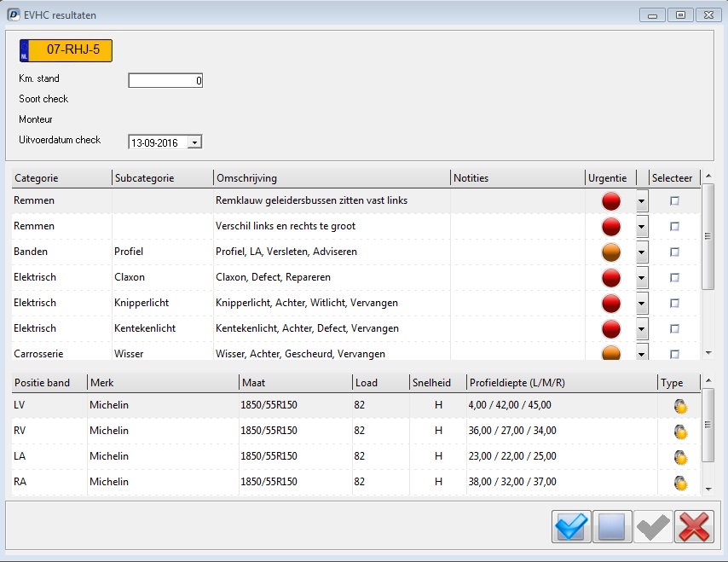Image resolution: width=728 pixels, height=562 pixels.
Task: Open urgency dropdown for Profiel, LA row
Action: click(642, 252)
